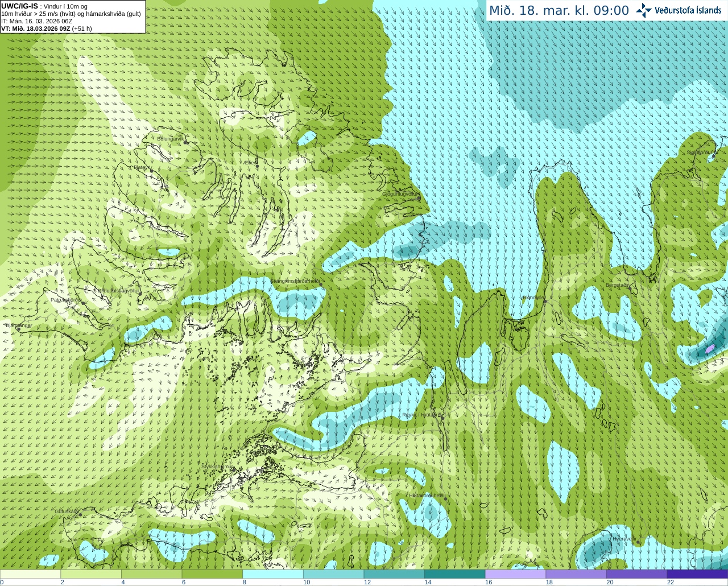
Task: Click the Siglufjörður station label
Action: click(699, 152)
